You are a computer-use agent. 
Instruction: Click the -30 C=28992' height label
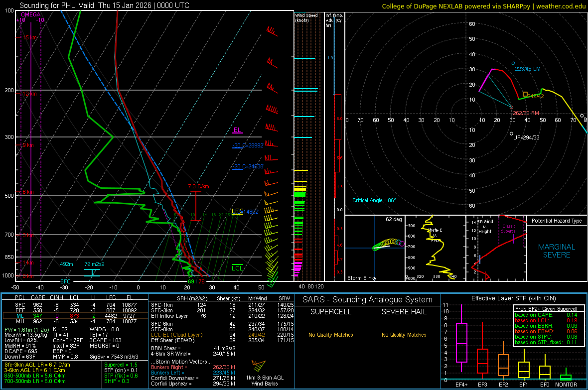[248, 145]
